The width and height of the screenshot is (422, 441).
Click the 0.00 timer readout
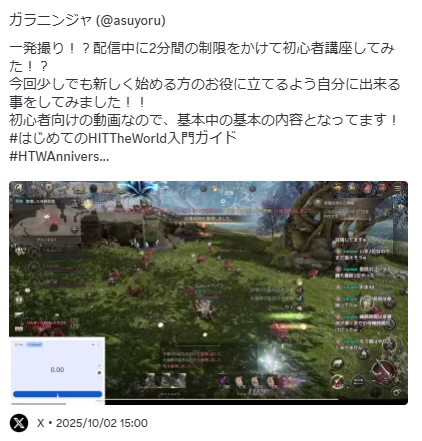[x=57, y=370]
